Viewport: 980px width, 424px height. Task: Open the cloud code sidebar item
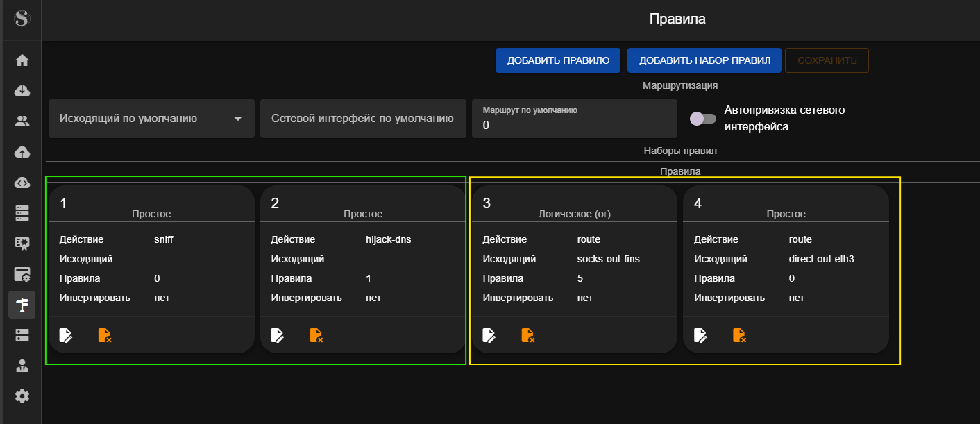pos(22,183)
